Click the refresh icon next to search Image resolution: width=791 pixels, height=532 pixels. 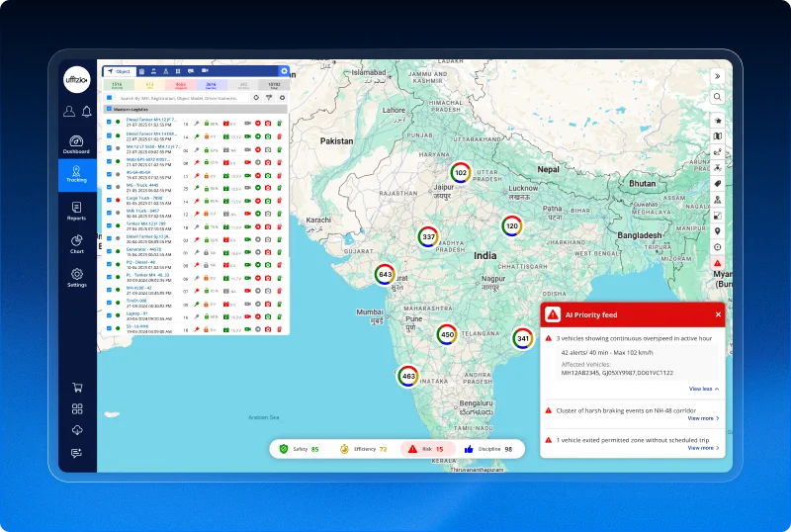click(x=256, y=98)
